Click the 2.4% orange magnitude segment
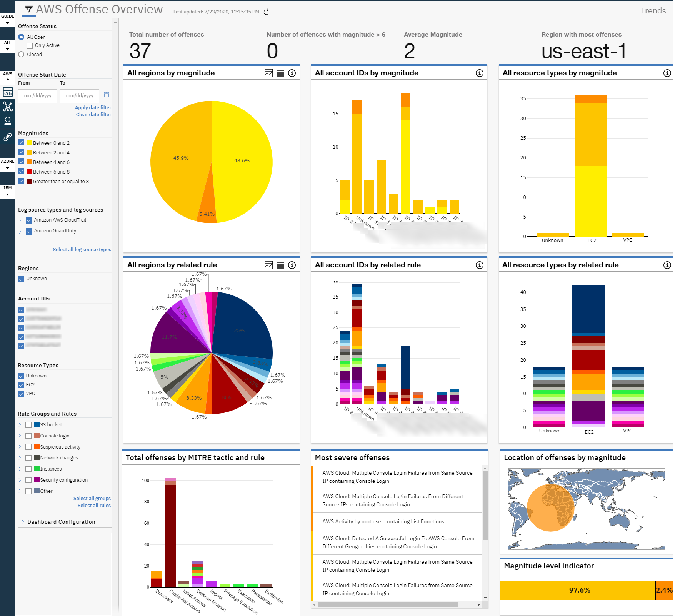The height and width of the screenshot is (616, 675). point(665,590)
